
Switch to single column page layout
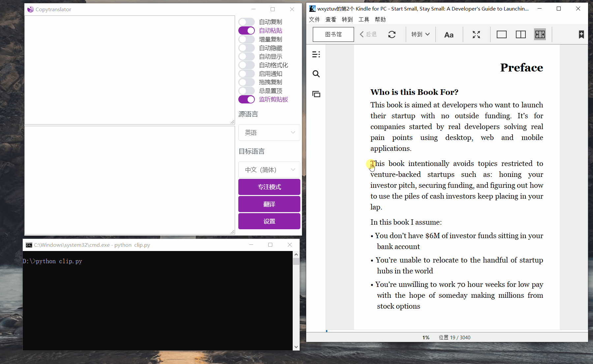tap(502, 34)
